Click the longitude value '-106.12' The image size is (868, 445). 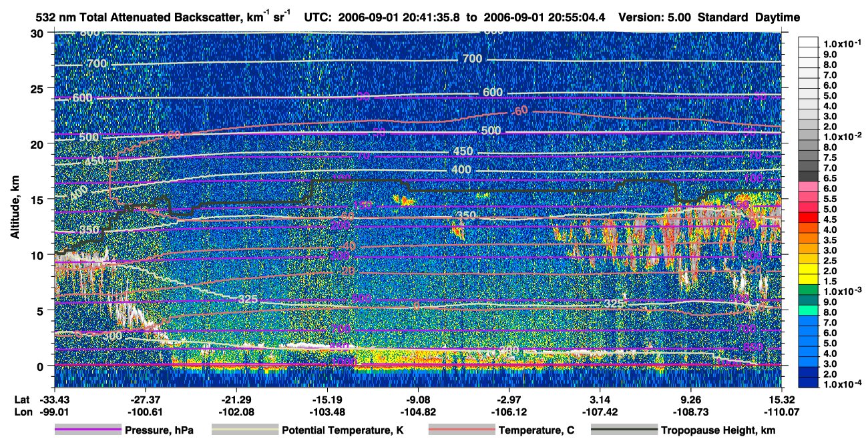(509, 412)
